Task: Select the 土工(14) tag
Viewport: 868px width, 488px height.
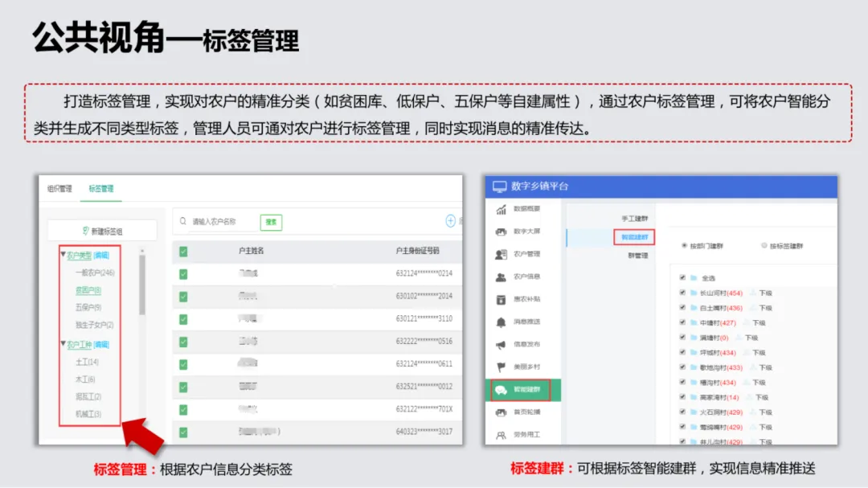Action: coord(87,363)
